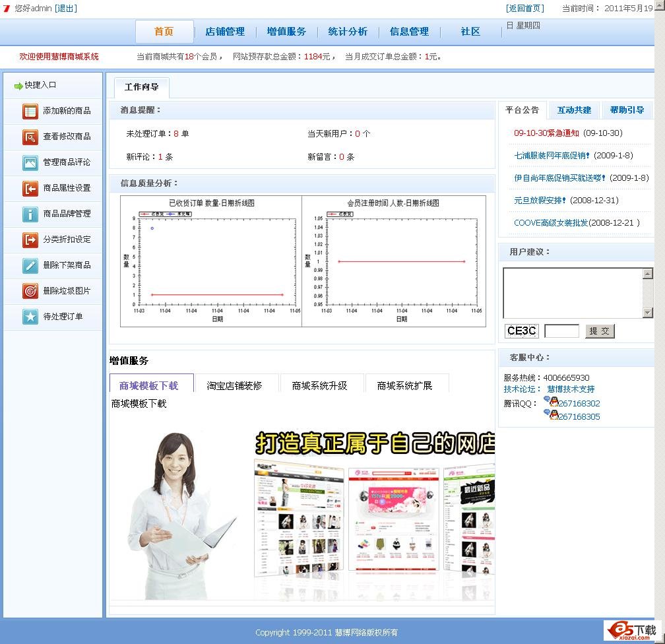
Task: Click the green arrow beside 快捷入口
Action: click(18, 86)
